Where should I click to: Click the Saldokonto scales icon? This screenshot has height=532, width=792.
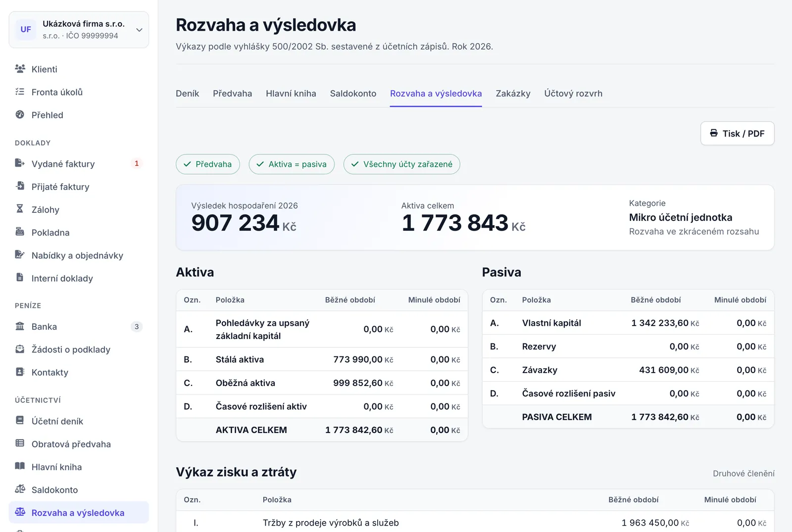coord(20,489)
